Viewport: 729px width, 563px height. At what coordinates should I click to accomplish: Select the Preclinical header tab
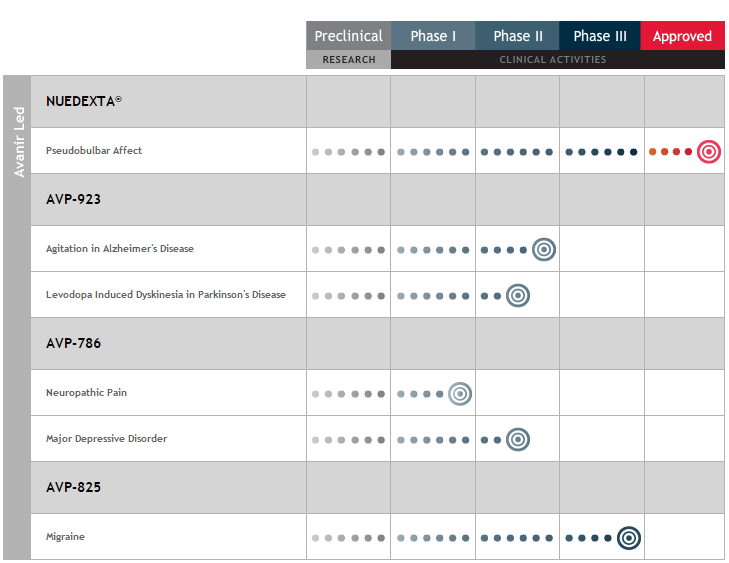click(x=348, y=36)
